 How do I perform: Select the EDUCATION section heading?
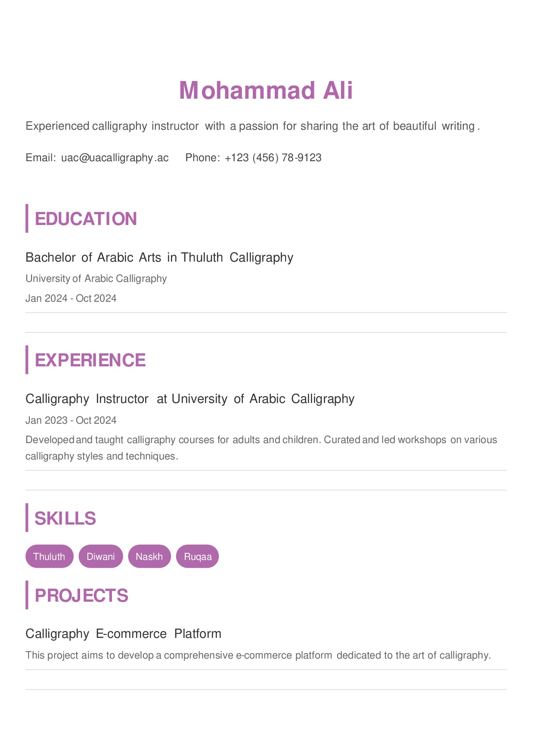tap(86, 219)
